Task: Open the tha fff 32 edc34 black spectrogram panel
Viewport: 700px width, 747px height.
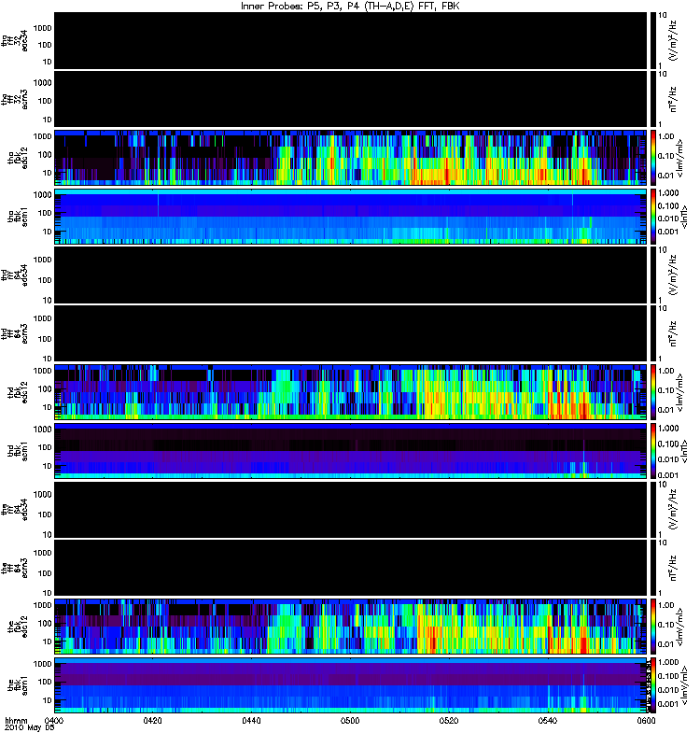Action: click(350, 40)
